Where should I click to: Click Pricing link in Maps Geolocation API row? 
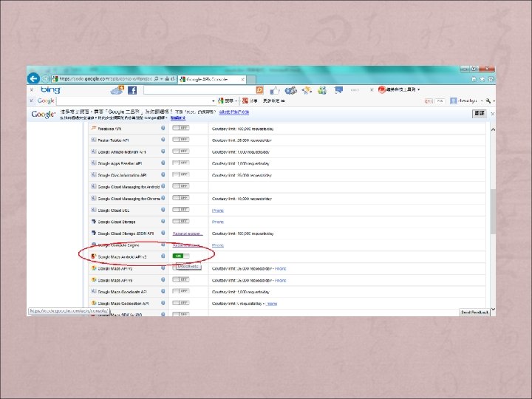271,304
